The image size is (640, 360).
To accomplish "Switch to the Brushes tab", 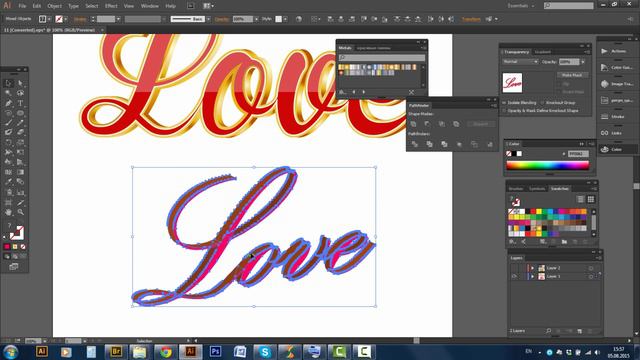I will (516, 189).
